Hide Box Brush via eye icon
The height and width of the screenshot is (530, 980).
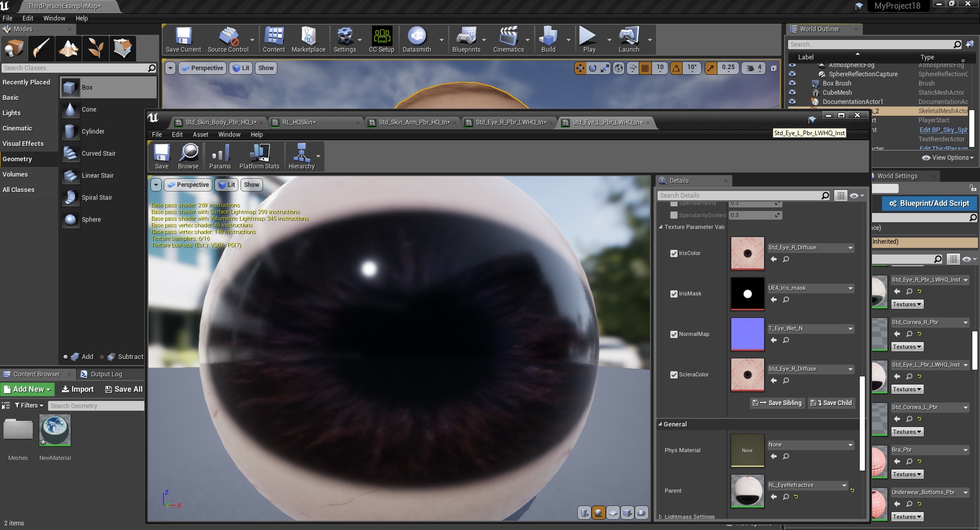[792, 83]
